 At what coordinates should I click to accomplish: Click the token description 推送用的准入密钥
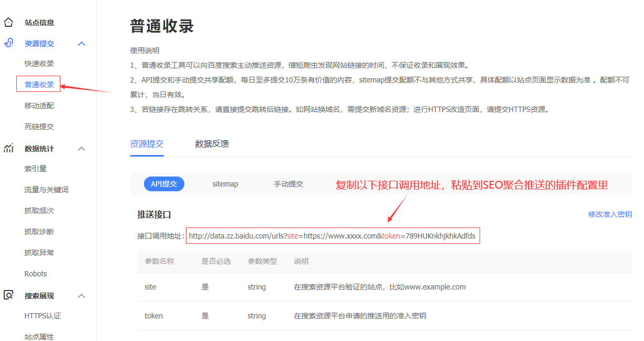pos(360,316)
